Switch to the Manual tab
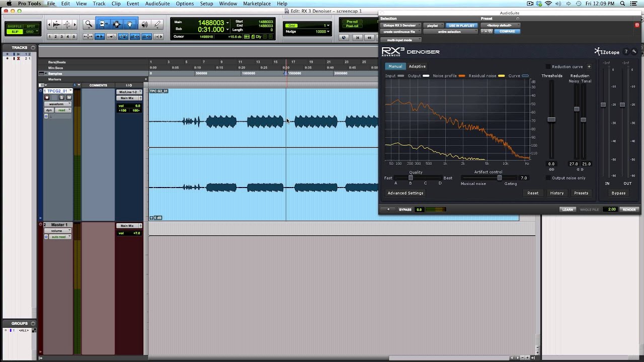 [x=395, y=66]
